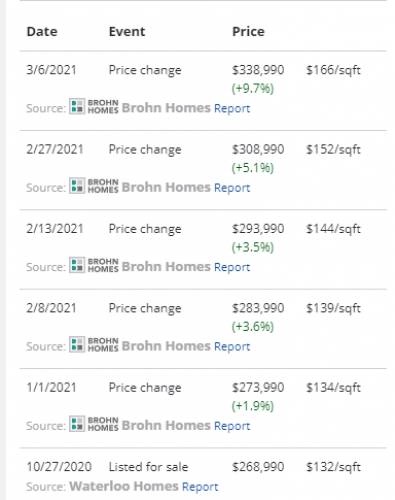Click the Waterloo Homes source name
The width and height of the screenshot is (395, 500).
[124, 486]
